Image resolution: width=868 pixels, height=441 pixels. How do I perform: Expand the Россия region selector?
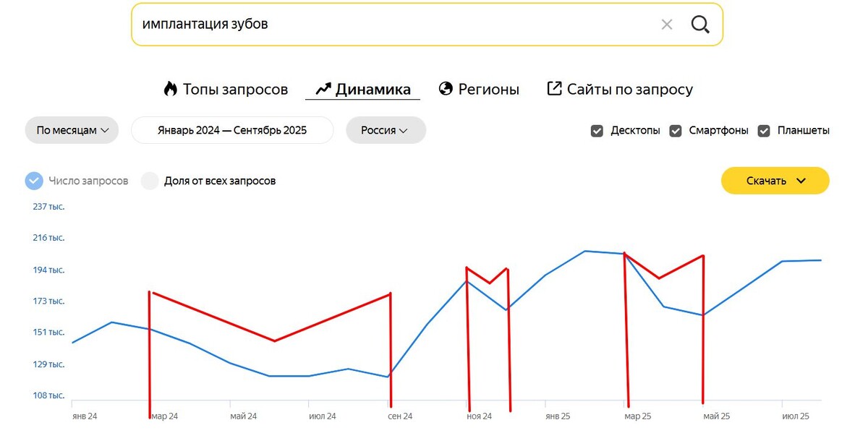coord(386,130)
